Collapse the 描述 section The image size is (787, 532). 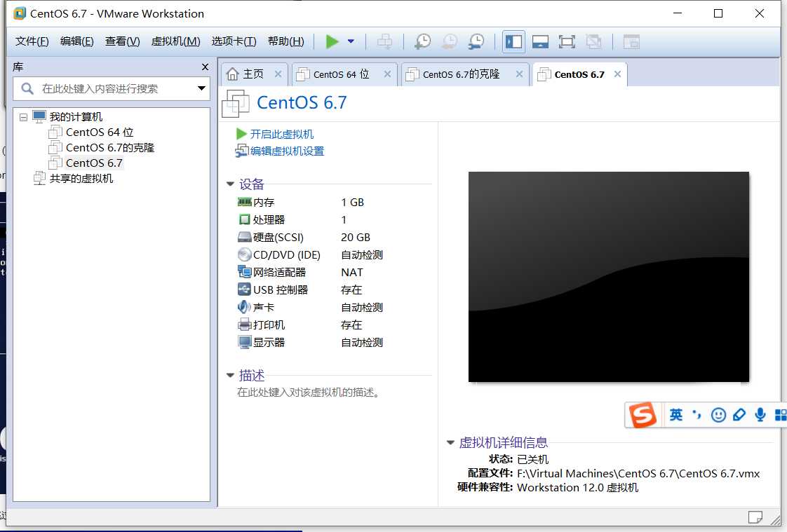click(230, 375)
